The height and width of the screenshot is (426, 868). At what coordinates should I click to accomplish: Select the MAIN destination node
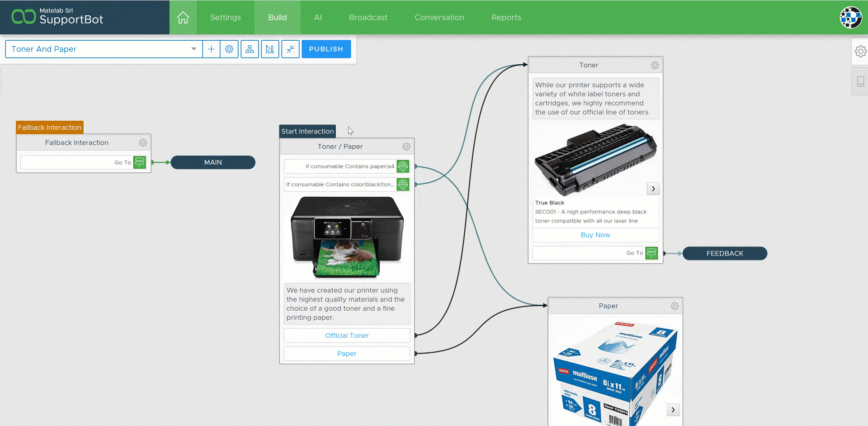pyautogui.click(x=213, y=162)
